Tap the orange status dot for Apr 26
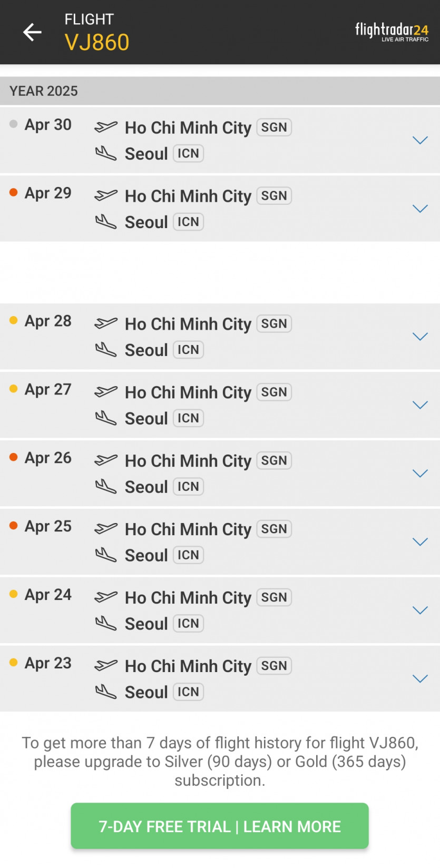Image resolution: width=440 pixels, height=868 pixels. point(14,457)
